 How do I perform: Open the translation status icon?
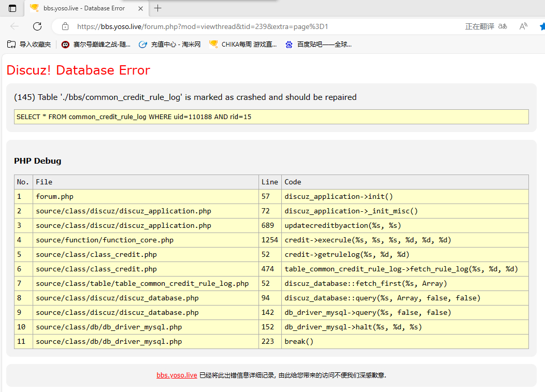point(502,26)
